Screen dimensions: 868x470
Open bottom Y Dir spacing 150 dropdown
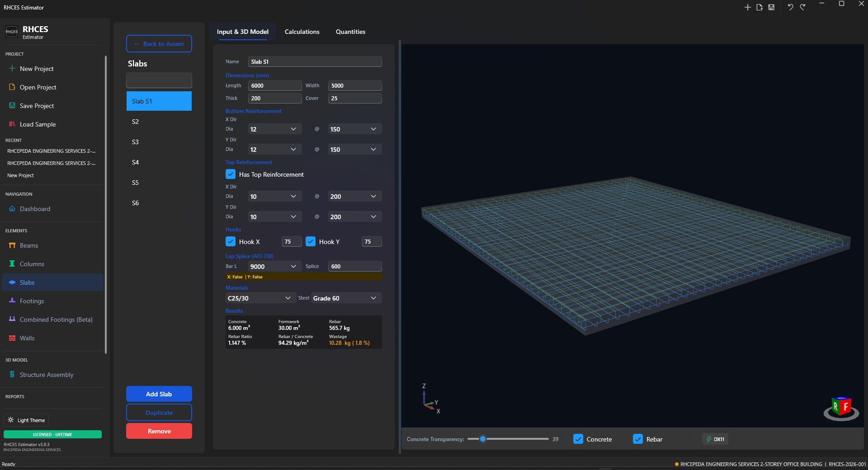355,150
